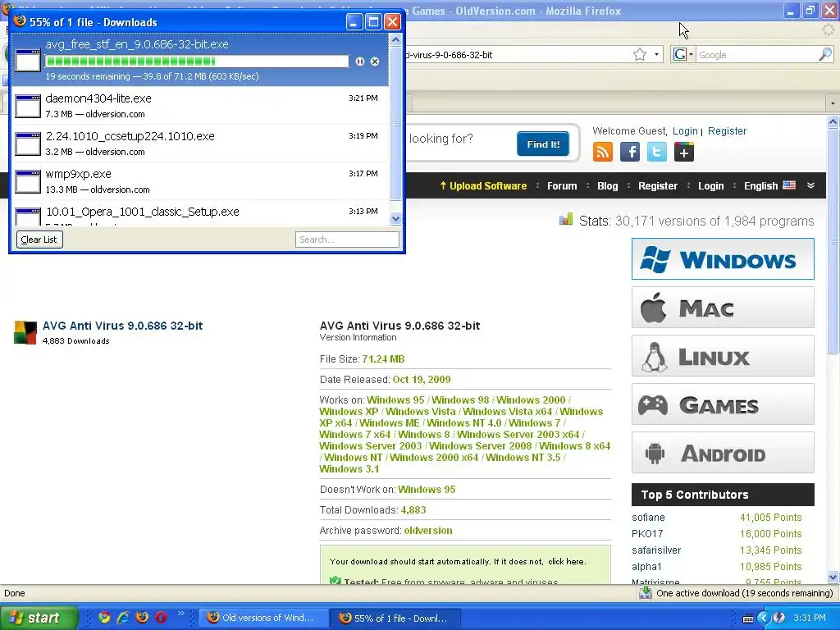The image size is (840, 630).
Task: Open the tab list dropdown arrow
Action: click(x=833, y=103)
